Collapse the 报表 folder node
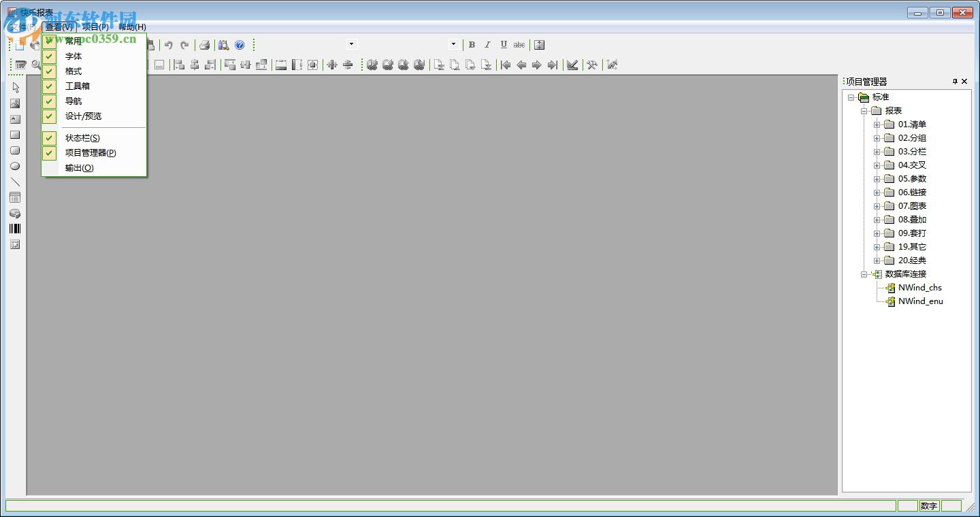The width and height of the screenshot is (980, 517). point(864,111)
